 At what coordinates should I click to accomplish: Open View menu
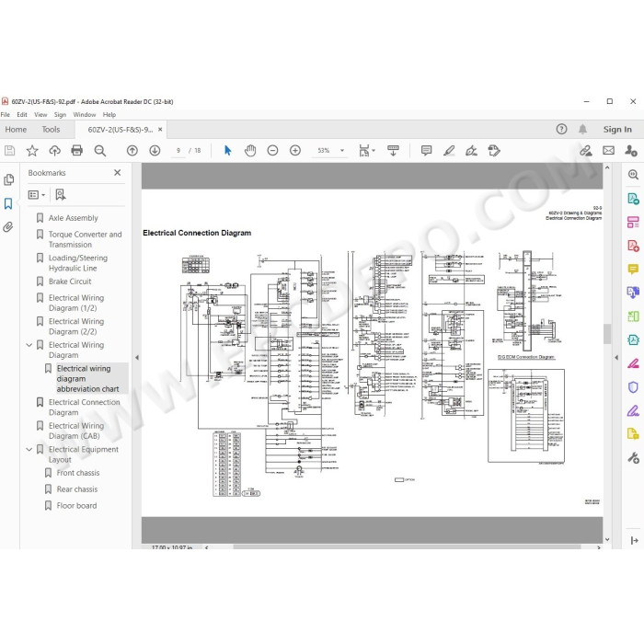tap(40, 115)
